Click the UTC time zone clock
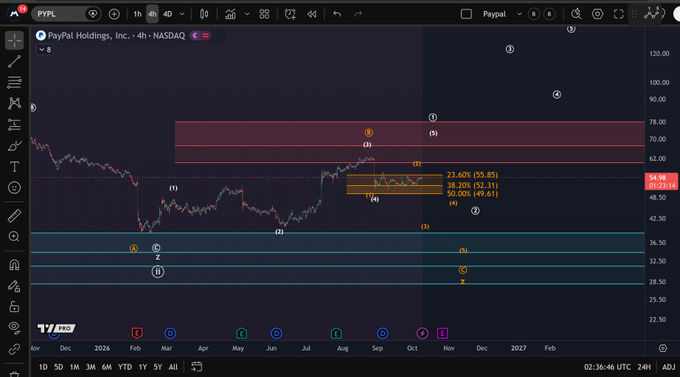The width and height of the screenshot is (680, 377). pyautogui.click(x=607, y=367)
